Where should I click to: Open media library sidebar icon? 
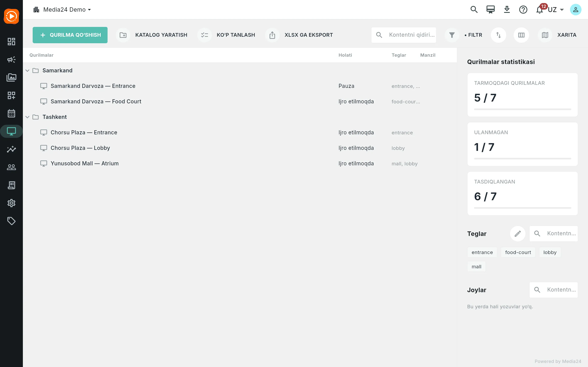11,77
